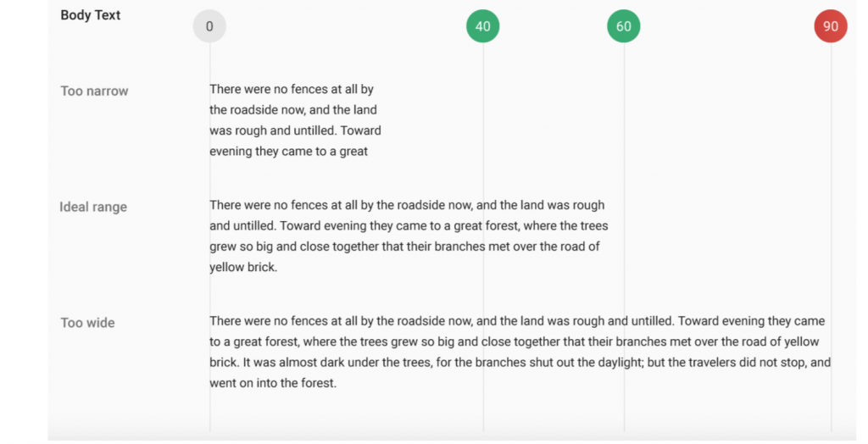Click the green 60 marker circle
Screen dimensions: 868x444
coord(624,26)
